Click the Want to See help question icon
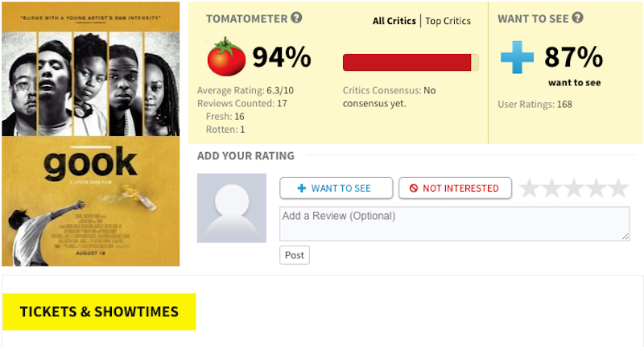The image size is (644, 347). tap(577, 18)
